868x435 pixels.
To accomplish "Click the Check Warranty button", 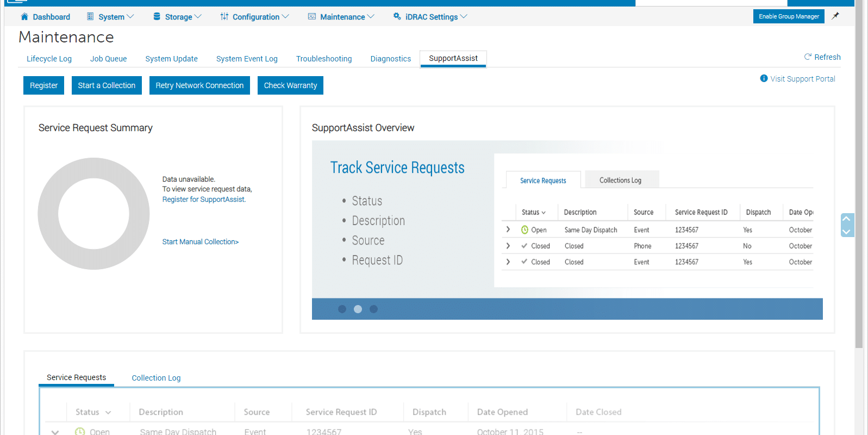I will click(x=290, y=85).
